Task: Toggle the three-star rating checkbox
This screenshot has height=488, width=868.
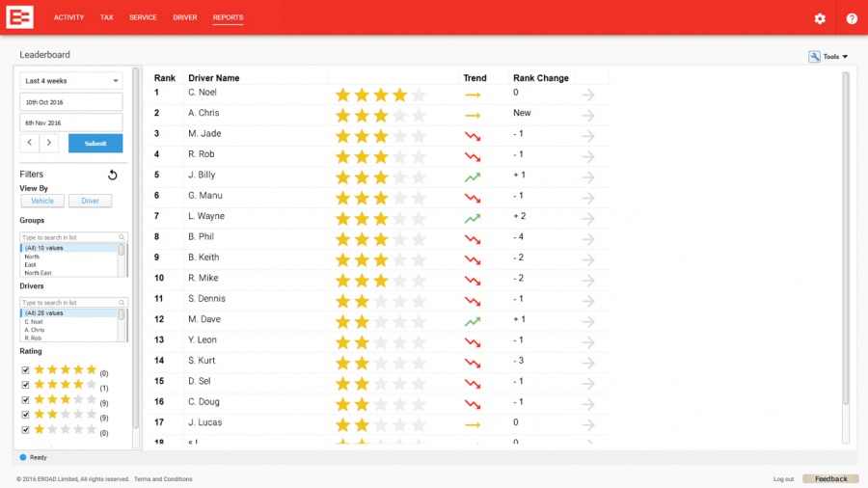Action: tap(25, 399)
